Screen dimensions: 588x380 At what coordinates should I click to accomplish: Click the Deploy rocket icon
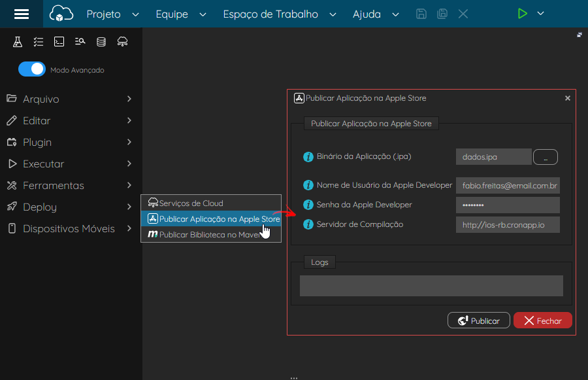pos(12,207)
